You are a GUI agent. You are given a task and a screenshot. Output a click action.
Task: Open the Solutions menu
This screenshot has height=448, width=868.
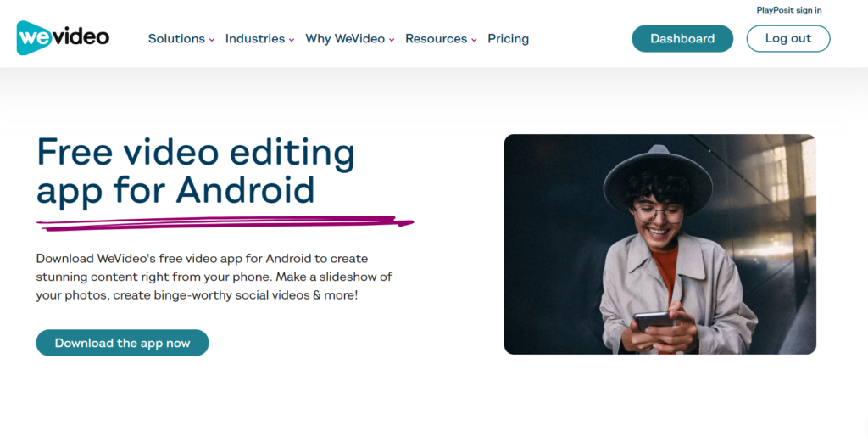pyautogui.click(x=176, y=39)
